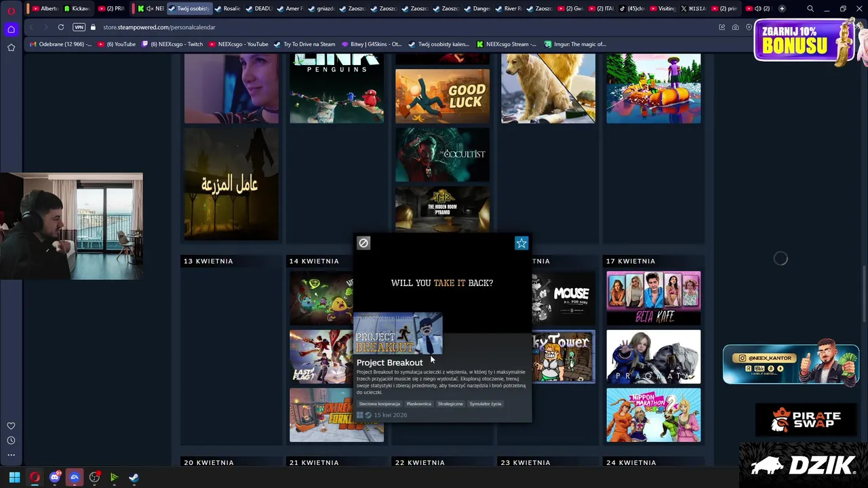Open the Last Flag game capsule
868x488 pixels.
pyautogui.click(x=321, y=357)
